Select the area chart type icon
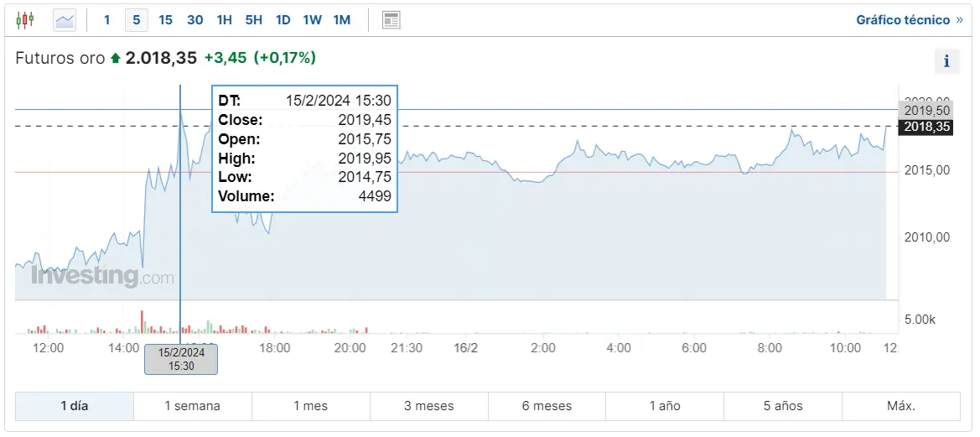 click(65, 19)
